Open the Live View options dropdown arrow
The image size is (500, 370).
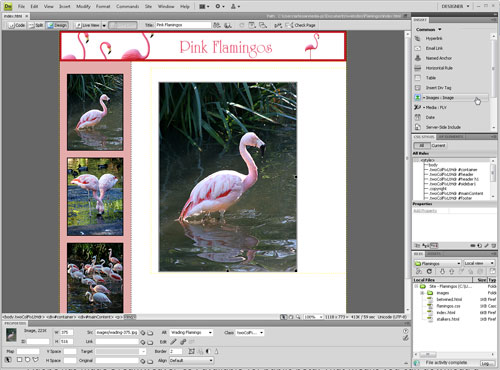pos(104,25)
